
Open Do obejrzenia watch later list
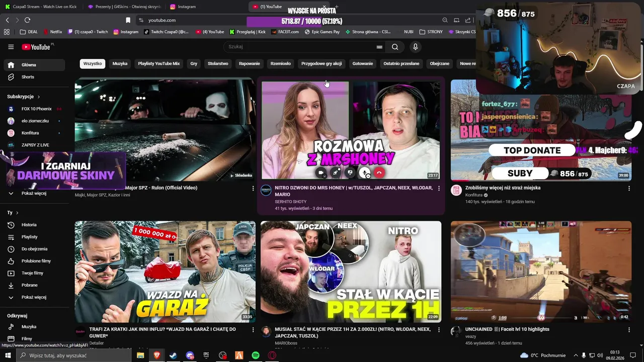[x=34, y=249]
